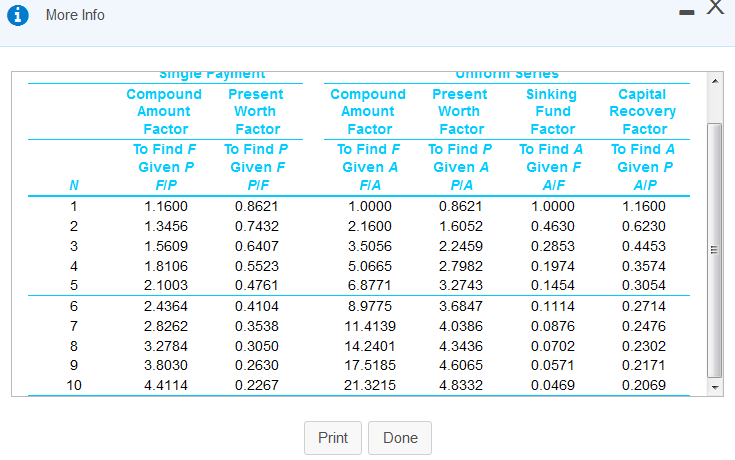Click P/F value 0.4761
The image size is (735, 460).
tap(257, 285)
